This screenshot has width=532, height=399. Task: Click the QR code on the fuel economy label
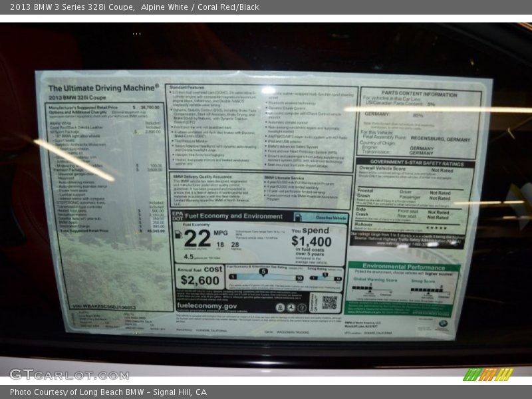click(329, 303)
